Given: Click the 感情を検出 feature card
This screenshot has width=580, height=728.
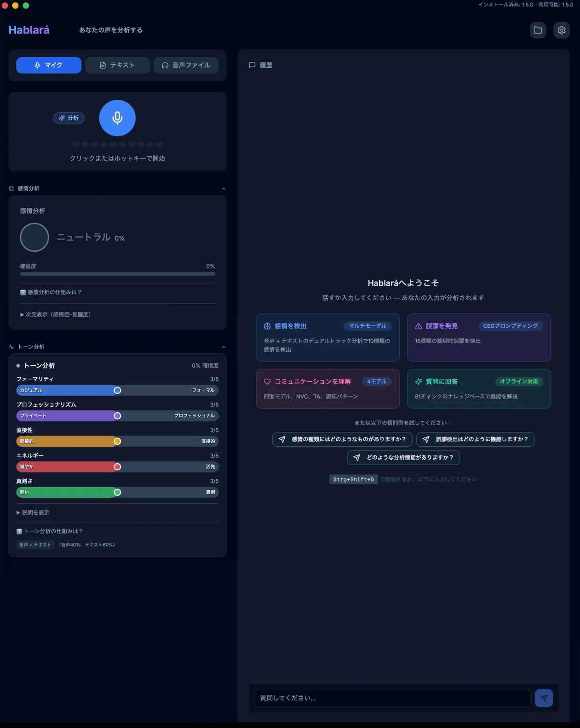Looking at the screenshot, I should (x=327, y=337).
